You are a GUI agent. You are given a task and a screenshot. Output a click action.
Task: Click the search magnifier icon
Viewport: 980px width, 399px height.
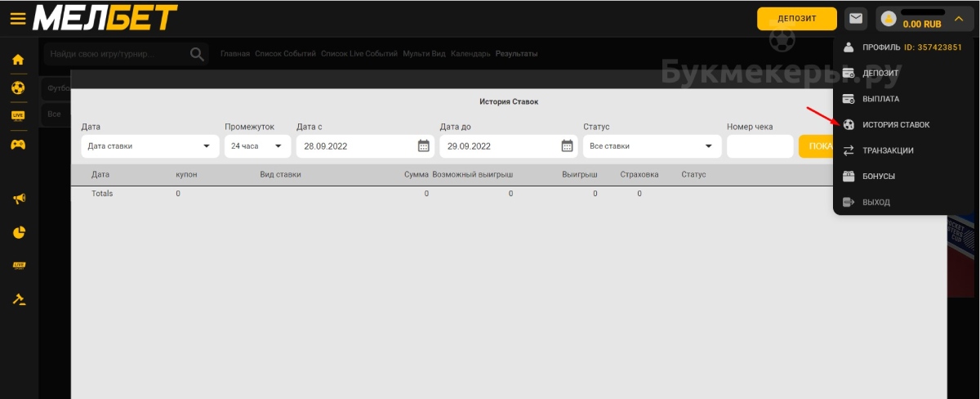(197, 54)
